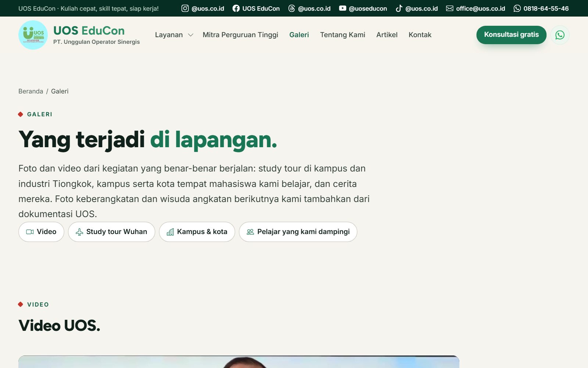The image size is (588, 368).
Task: Click the 'Video UOS.' heading
Action: [x=59, y=326]
